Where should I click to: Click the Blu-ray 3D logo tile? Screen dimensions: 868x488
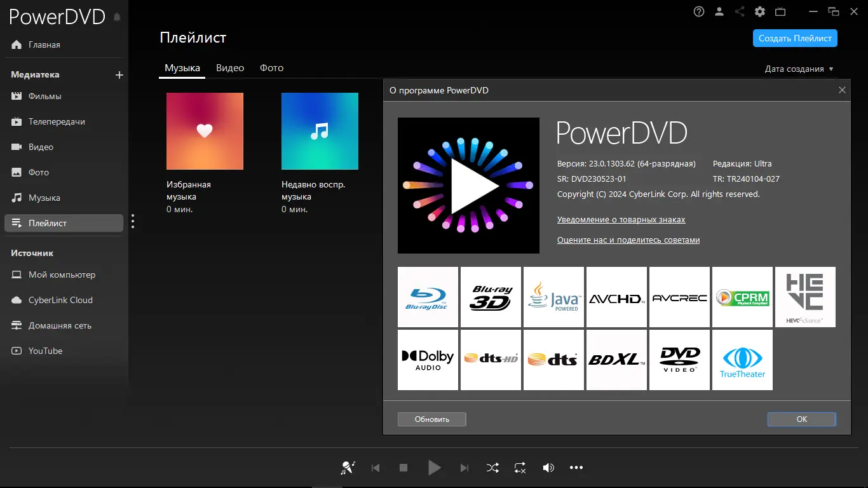[491, 297]
